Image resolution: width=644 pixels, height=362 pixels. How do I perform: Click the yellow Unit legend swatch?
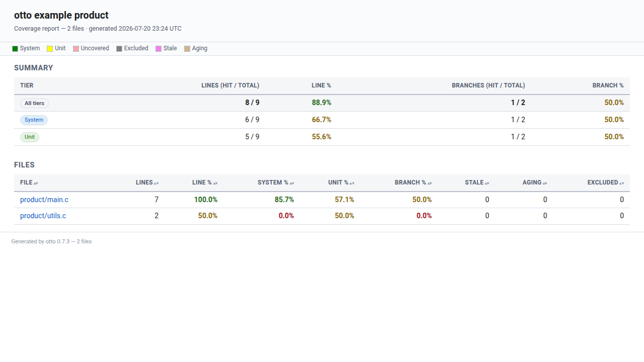tap(50, 49)
